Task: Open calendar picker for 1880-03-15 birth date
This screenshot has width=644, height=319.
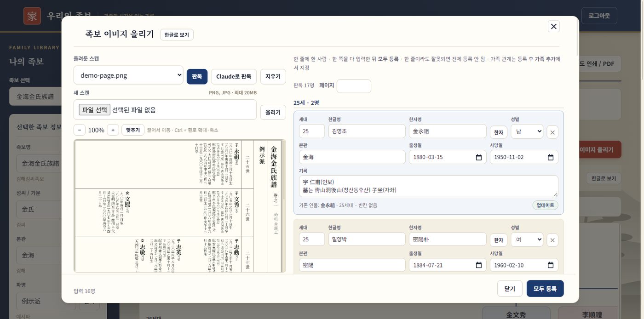Action: tap(479, 157)
